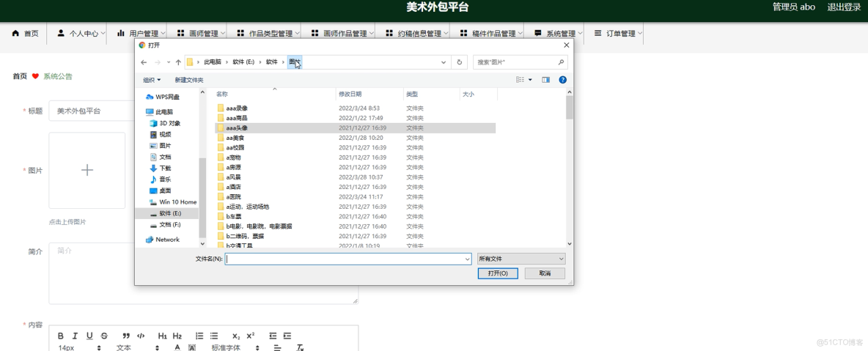The height and width of the screenshot is (351, 868).
Task: Open the 作品类型管理 menu
Action: click(268, 33)
